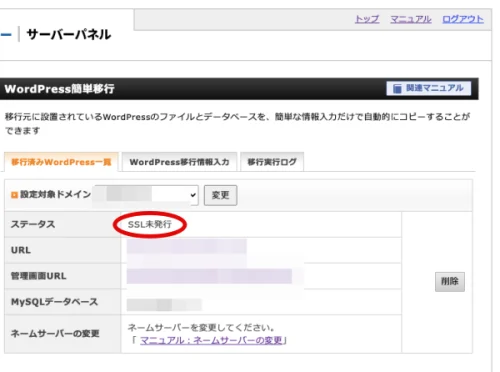The width and height of the screenshot is (500, 372).
Task: Click the 管理画面URL row label
Action: point(39,276)
